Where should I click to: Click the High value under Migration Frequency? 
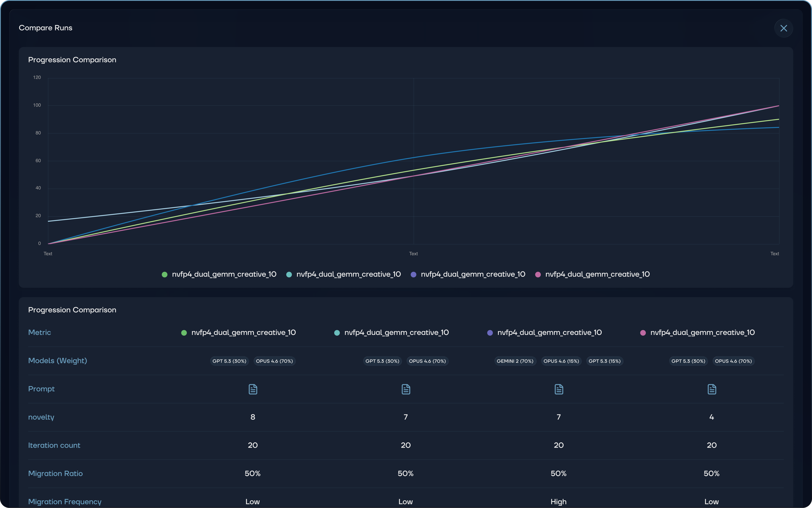click(x=558, y=501)
